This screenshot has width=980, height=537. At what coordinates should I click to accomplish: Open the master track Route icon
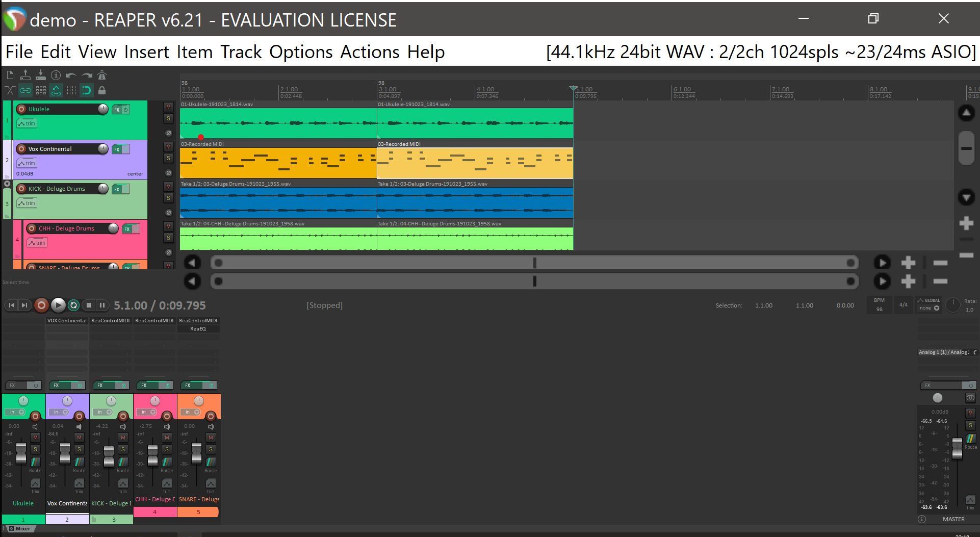click(x=970, y=440)
